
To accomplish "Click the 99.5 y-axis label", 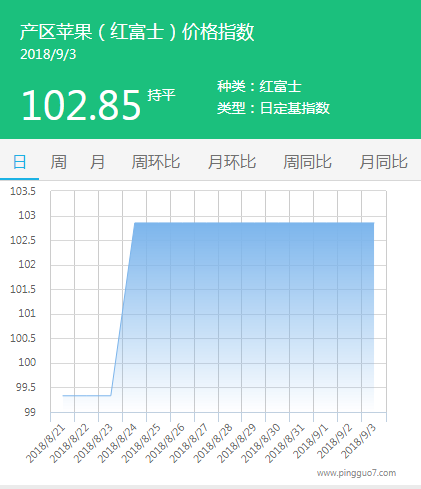I will coord(26,387).
